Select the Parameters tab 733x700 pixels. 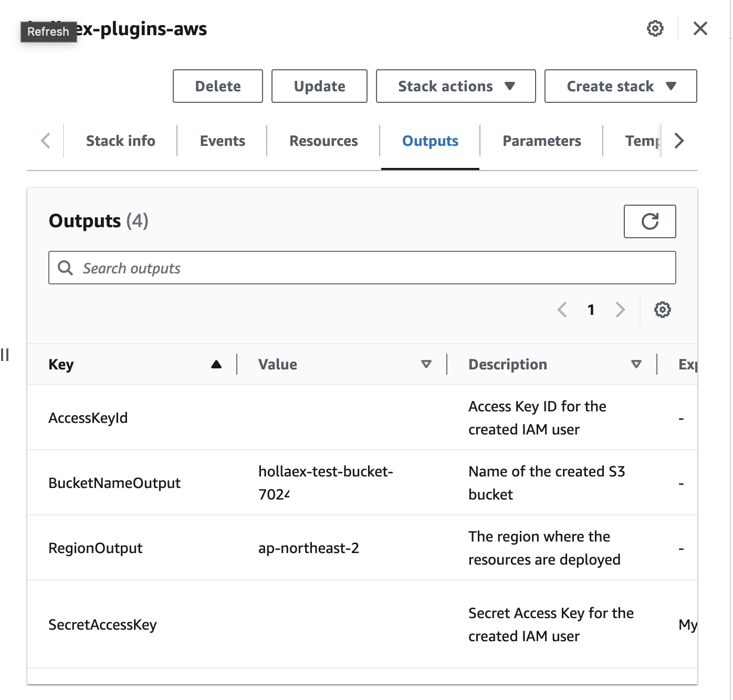pos(541,141)
